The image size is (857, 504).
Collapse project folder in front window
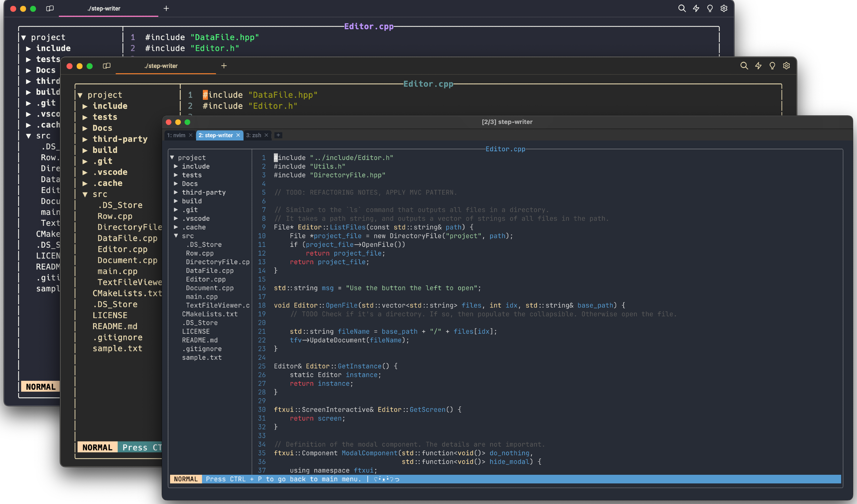[172, 158]
